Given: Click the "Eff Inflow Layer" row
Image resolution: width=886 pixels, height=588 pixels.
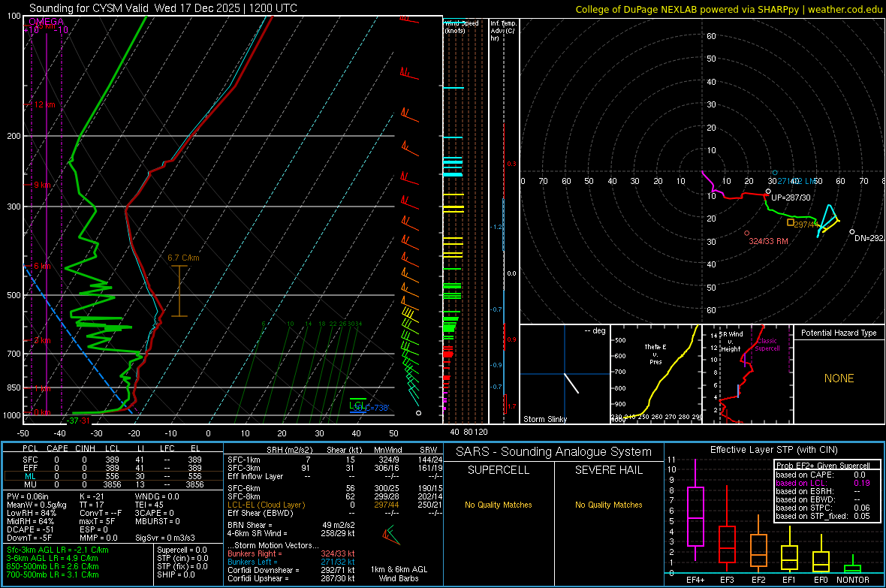Looking at the screenshot, I should point(335,477).
